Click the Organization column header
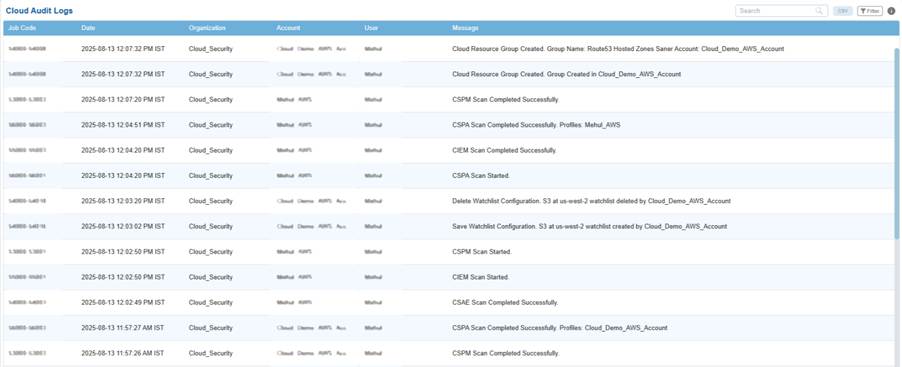 click(207, 28)
